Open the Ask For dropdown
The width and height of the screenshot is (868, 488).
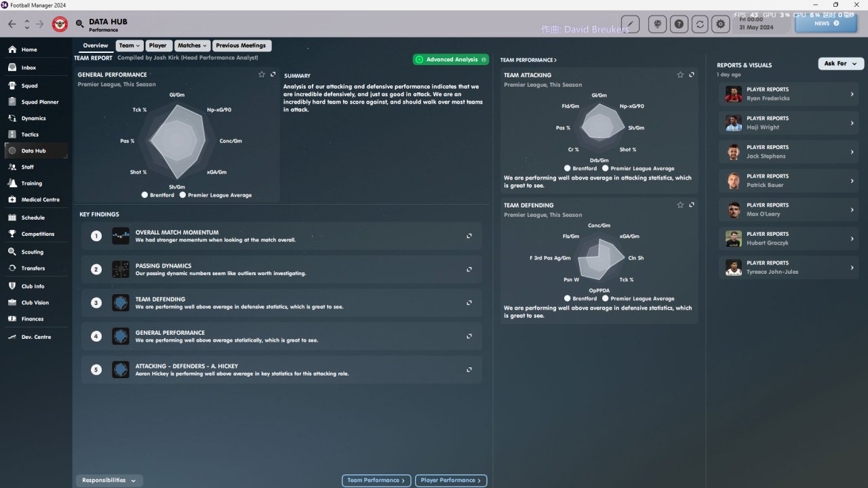click(842, 64)
